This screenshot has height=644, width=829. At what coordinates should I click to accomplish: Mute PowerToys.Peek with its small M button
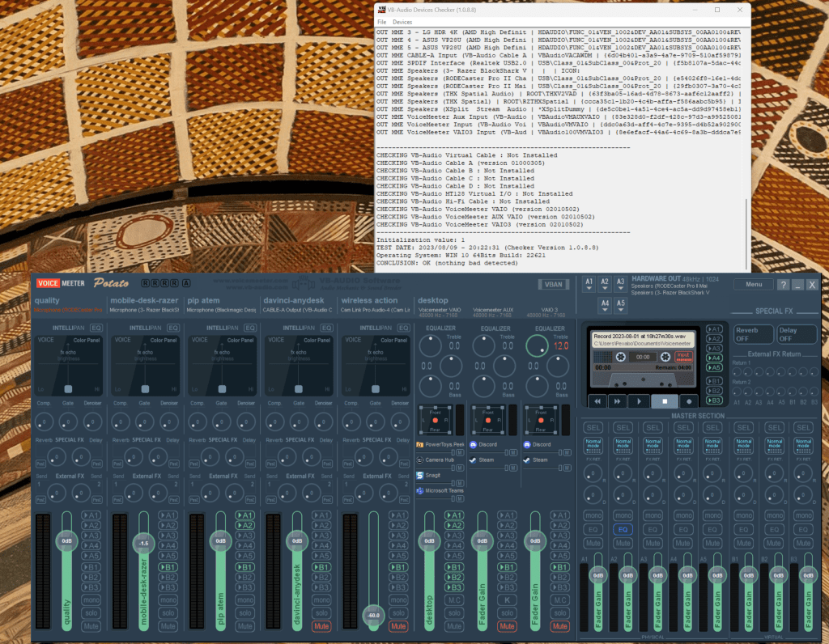[460, 453]
